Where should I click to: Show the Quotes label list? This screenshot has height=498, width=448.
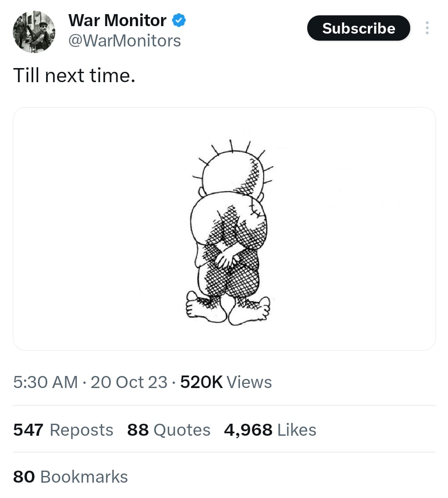pos(182,430)
